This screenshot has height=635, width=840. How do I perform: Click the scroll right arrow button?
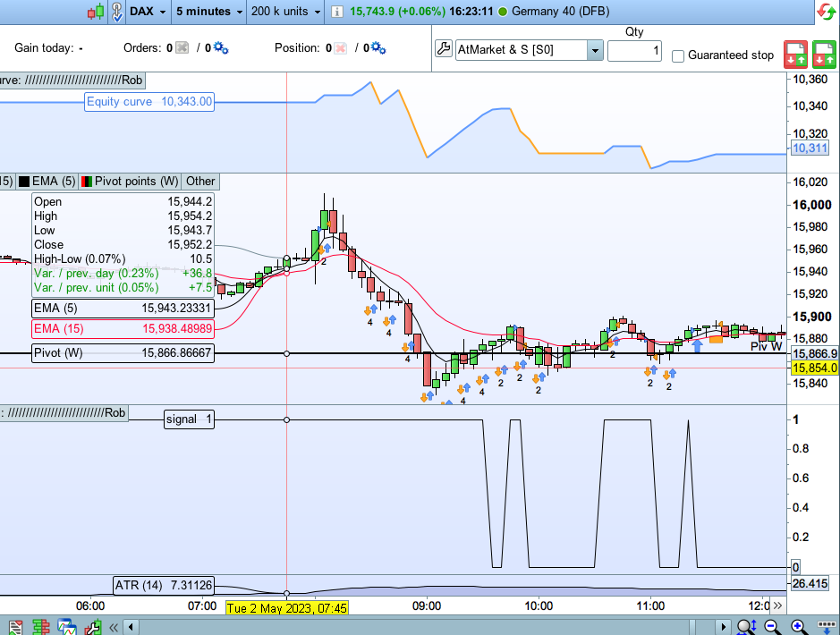(723, 627)
